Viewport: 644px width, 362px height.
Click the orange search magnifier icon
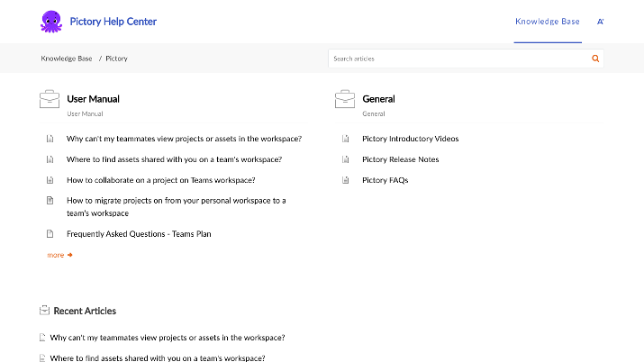[595, 59]
